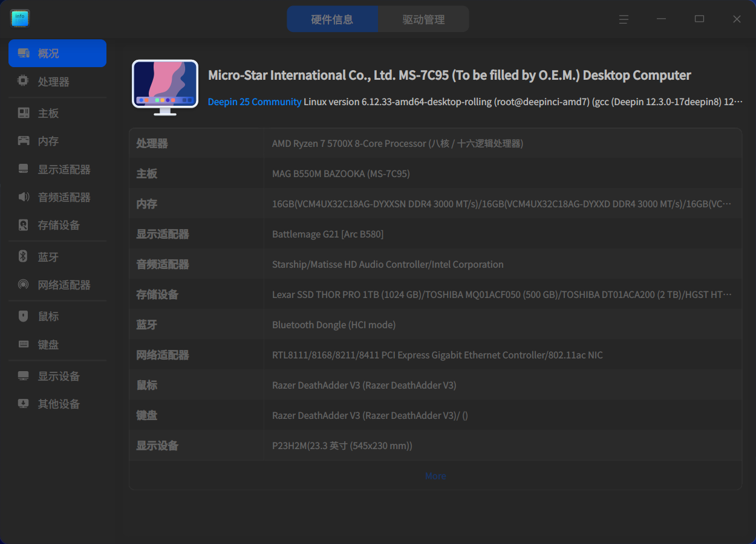Open the 音频适配器 speaker icon in the sidebar
Image resolution: width=756 pixels, height=544 pixels.
24,197
